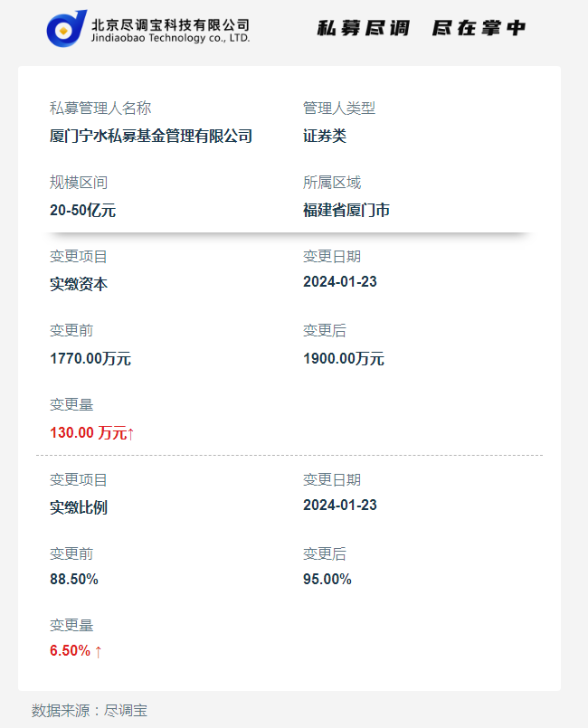Click the 证券类 manager type value

point(325,137)
